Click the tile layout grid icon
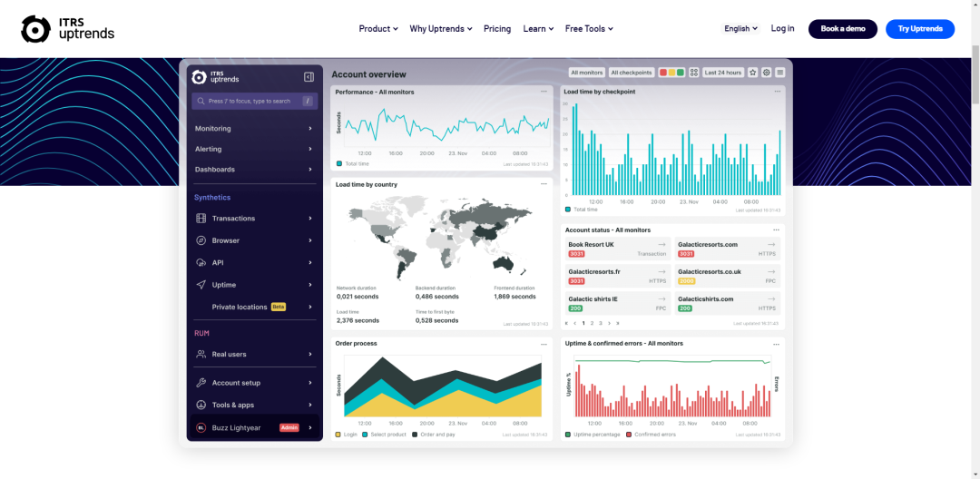Viewport: 980px width, 479px height. point(694,73)
